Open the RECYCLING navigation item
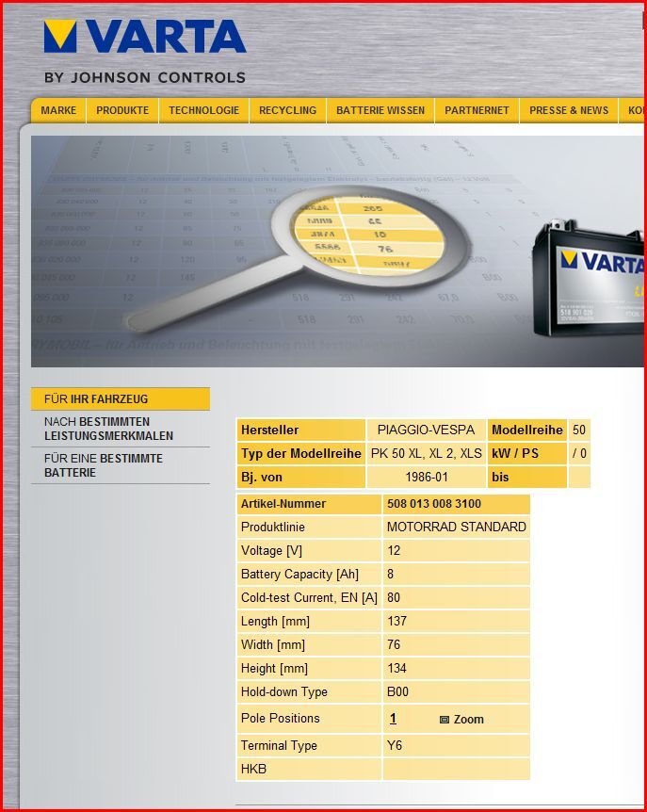The width and height of the screenshot is (647, 812). coord(287,110)
